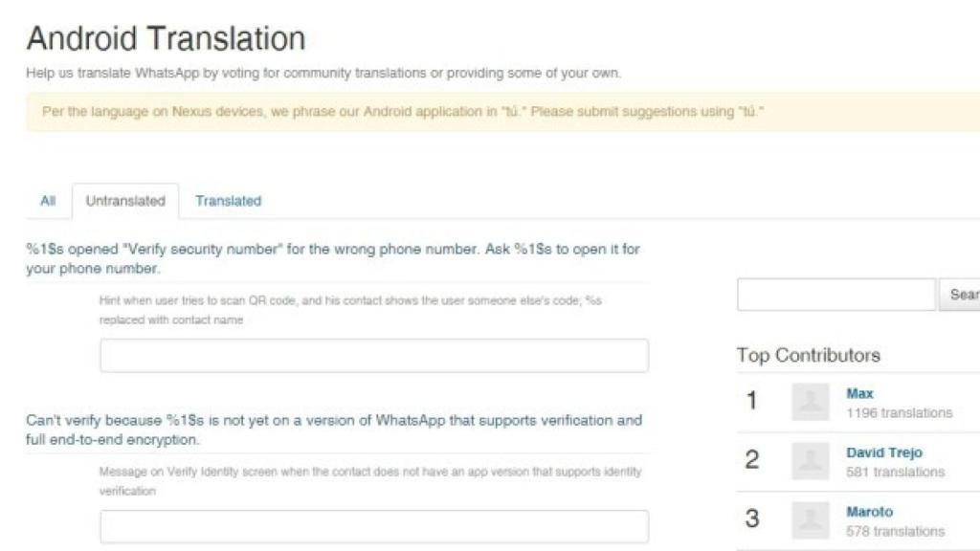This screenshot has height=551, width=980.
Task: Click the yellow notice about using "tú"
Action: point(402,110)
